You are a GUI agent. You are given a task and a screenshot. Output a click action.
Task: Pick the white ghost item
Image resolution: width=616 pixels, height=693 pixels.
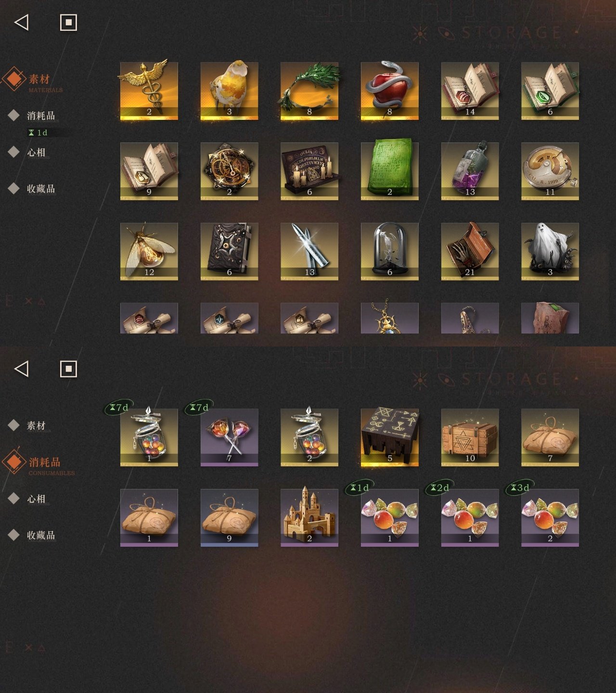click(x=550, y=251)
